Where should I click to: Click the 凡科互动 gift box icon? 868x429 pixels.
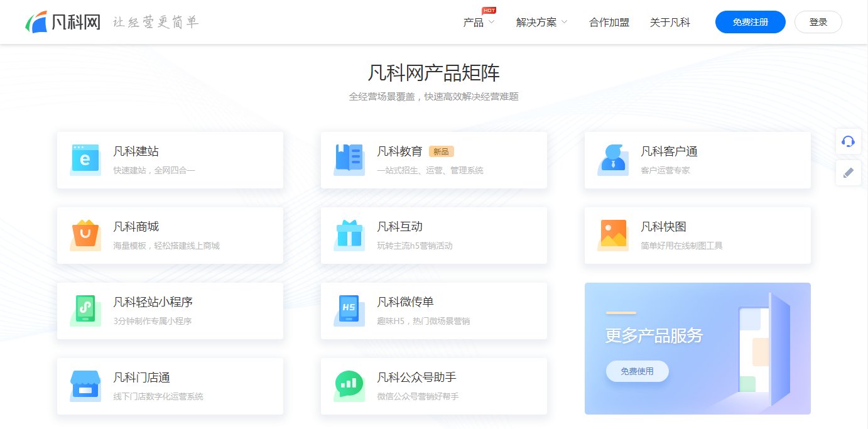point(349,235)
